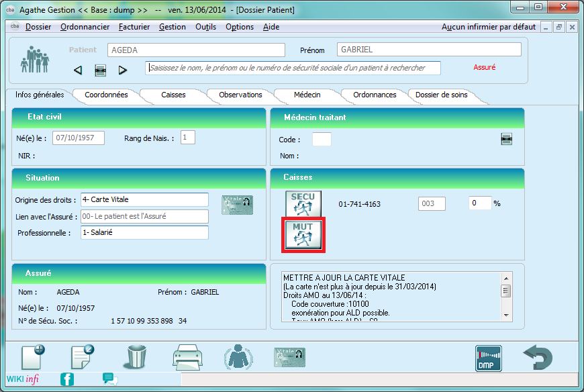Click the Prénom field GABRIEL
This screenshot has width=584, height=392.
(x=429, y=50)
